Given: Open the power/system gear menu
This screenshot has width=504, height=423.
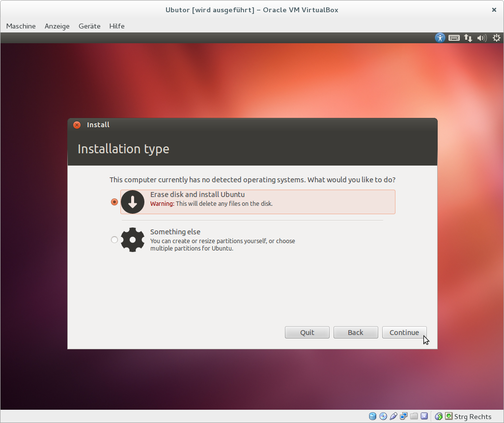Looking at the screenshot, I should 496,38.
